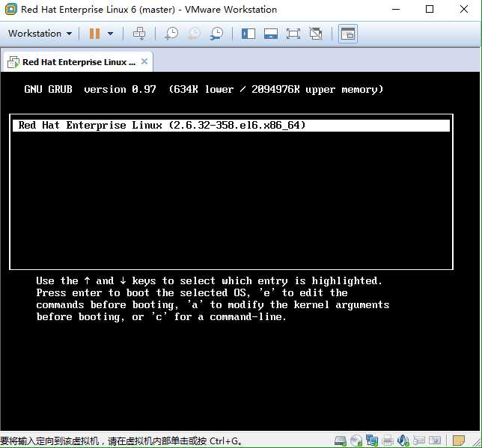Open the snapshot manager
The height and width of the screenshot is (448, 482).
[x=217, y=34]
